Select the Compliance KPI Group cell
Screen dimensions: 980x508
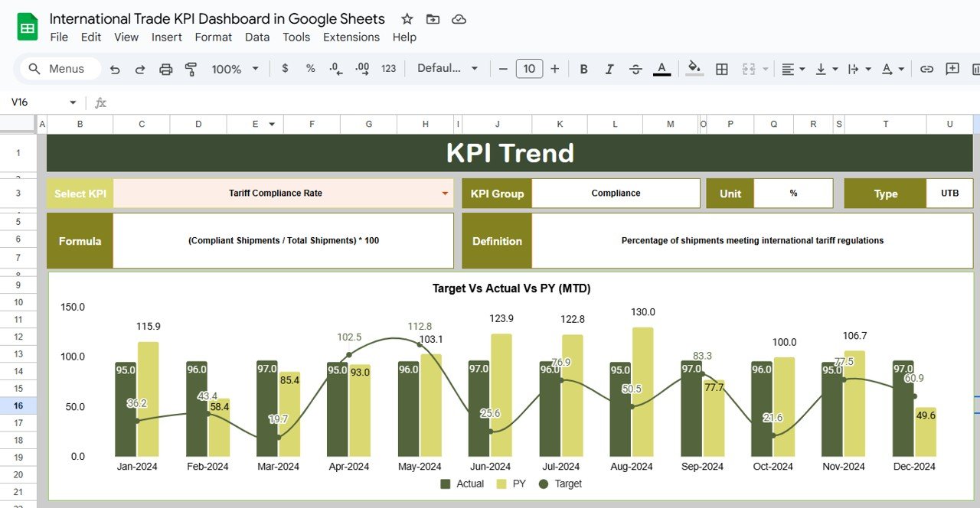[x=616, y=194]
